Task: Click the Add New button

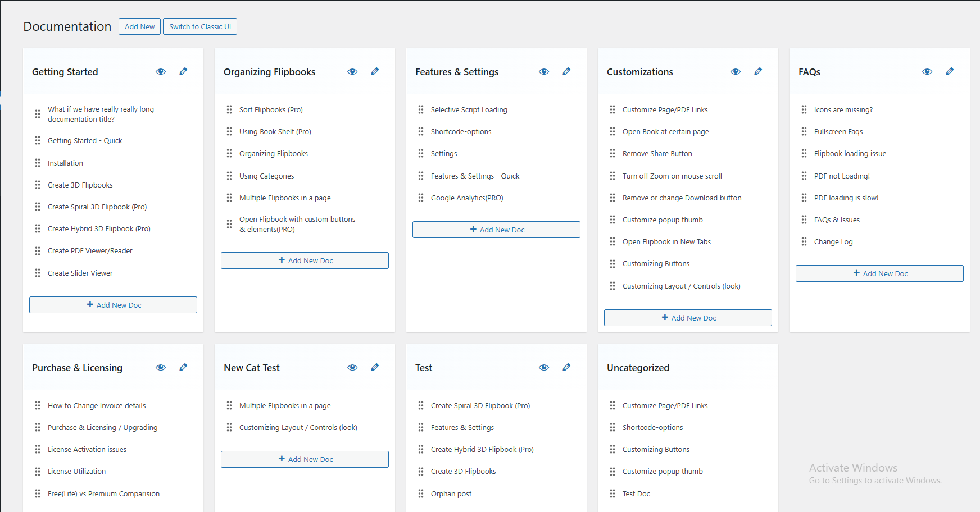Action: 139,26
